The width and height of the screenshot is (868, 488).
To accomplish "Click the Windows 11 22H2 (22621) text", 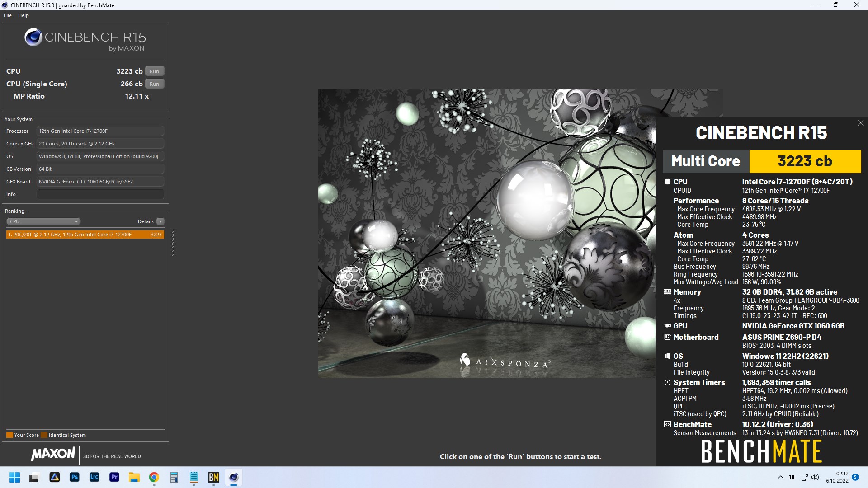I will coord(785,356).
